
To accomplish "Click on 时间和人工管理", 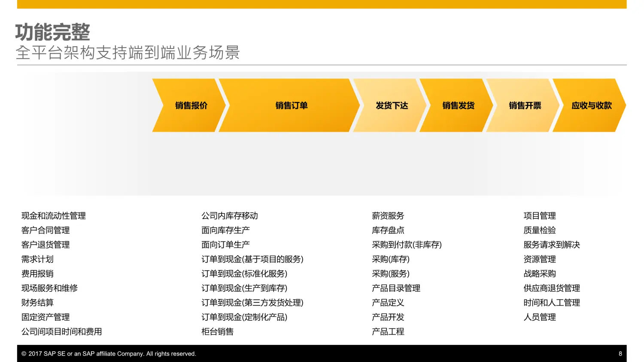I will [552, 303].
